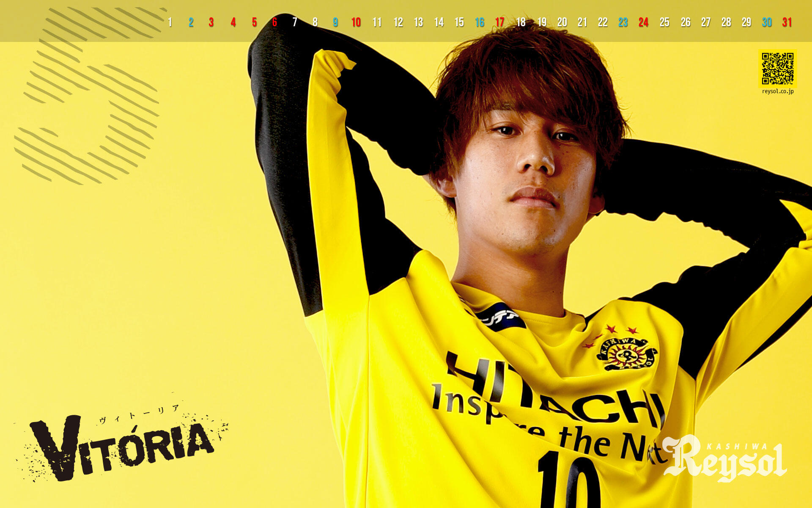The width and height of the screenshot is (812, 508).
Task: Click calendar day 22
Action: point(603,22)
